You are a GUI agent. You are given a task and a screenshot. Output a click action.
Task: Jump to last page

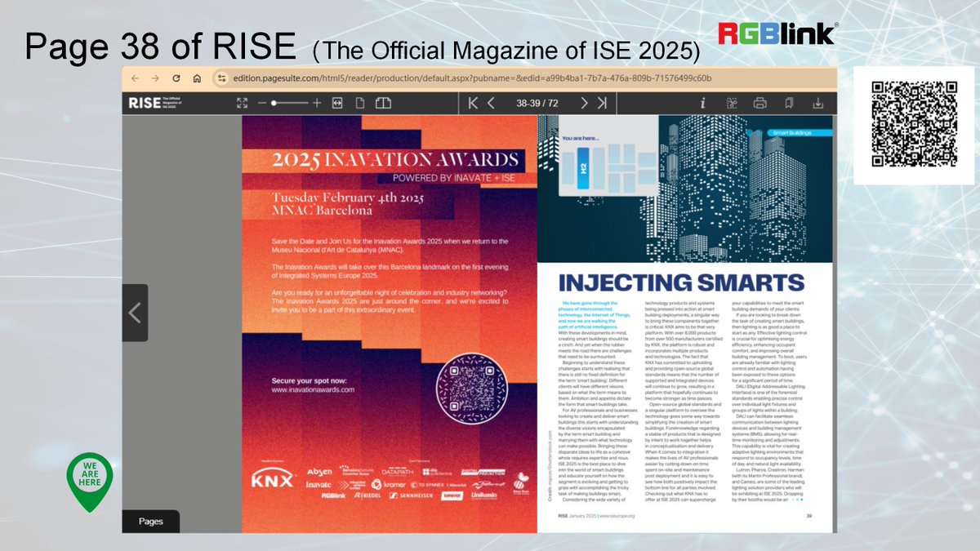pyautogui.click(x=602, y=103)
